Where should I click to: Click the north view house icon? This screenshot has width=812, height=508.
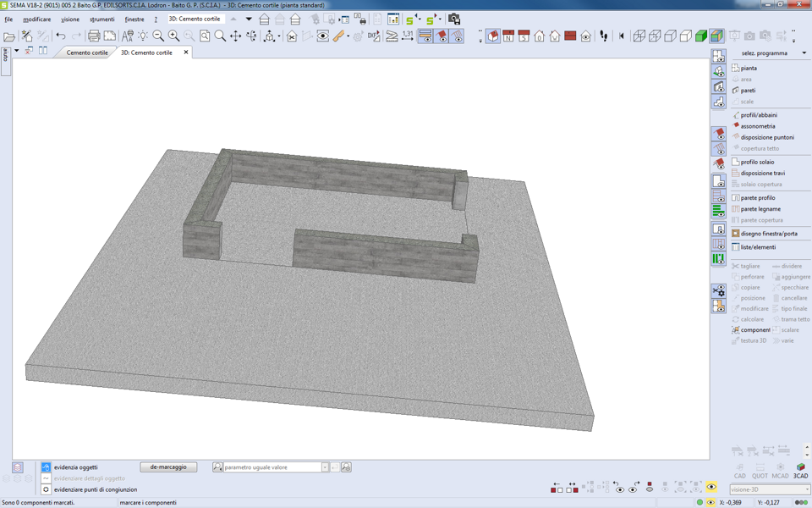click(x=507, y=36)
